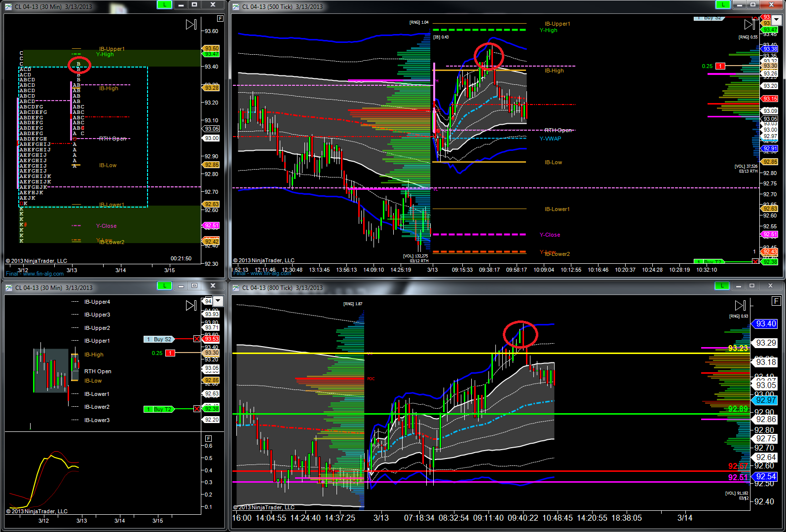Image resolution: width=786 pixels, height=532 pixels.
Task: Open the price-axis dropdown in the 500 Tick chart
Action: pos(777,20)
